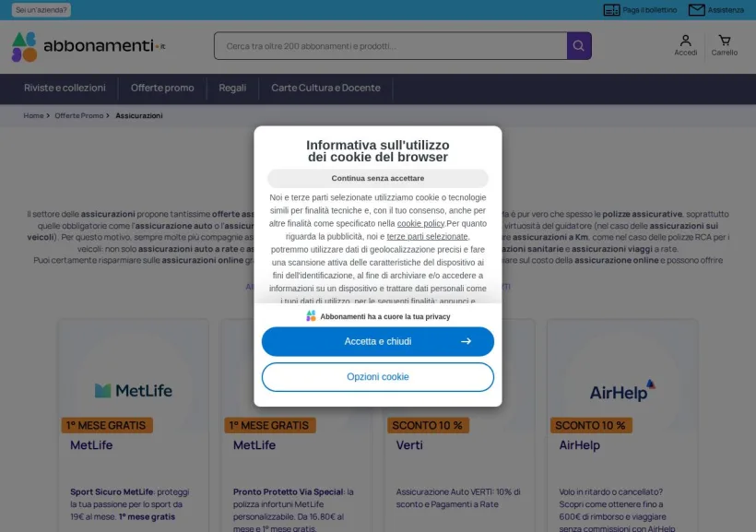This screenshot has height=532, width=756.
Task: Click the Sei un'azienda? button
Action: coord(41,10)
